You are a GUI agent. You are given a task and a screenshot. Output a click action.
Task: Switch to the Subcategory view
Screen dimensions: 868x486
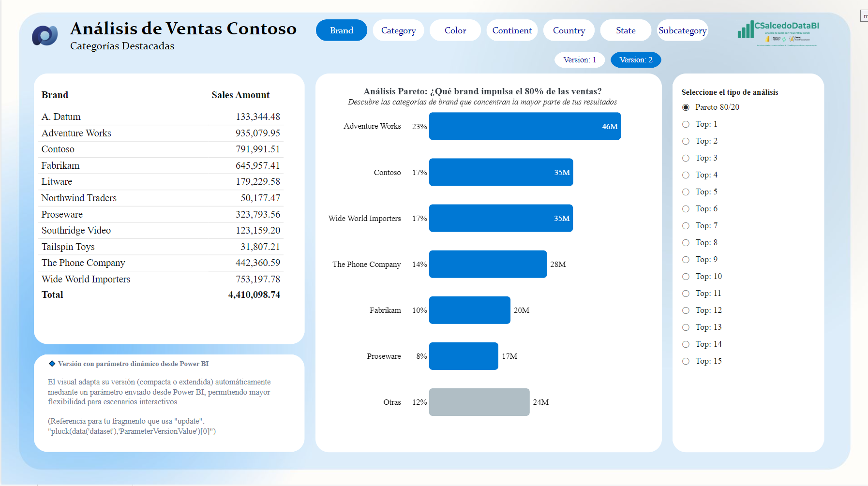[682, 30]
